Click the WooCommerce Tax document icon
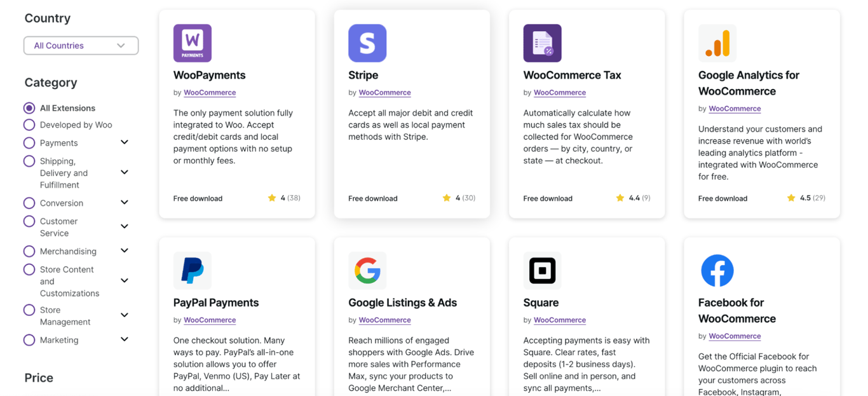 click(542, 43)
